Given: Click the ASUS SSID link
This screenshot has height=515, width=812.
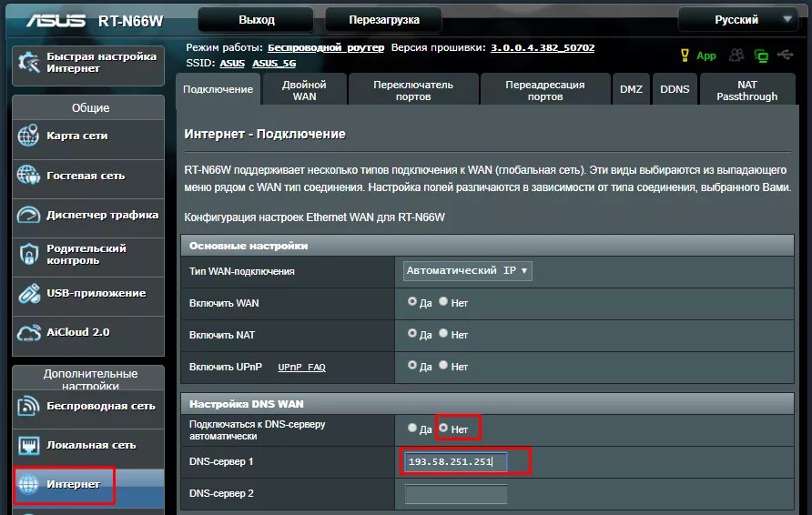Looking at the screenshot, I should (x=232, y=63).
